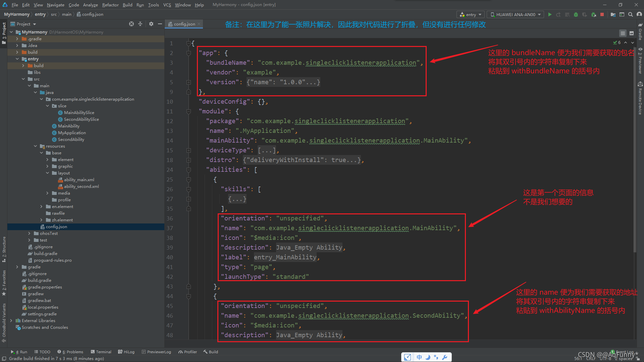The width and height of the screenshot is (644, 362).
Task: Click the UTF-8 encoding in status bar
Action: (x=605, y=359)
